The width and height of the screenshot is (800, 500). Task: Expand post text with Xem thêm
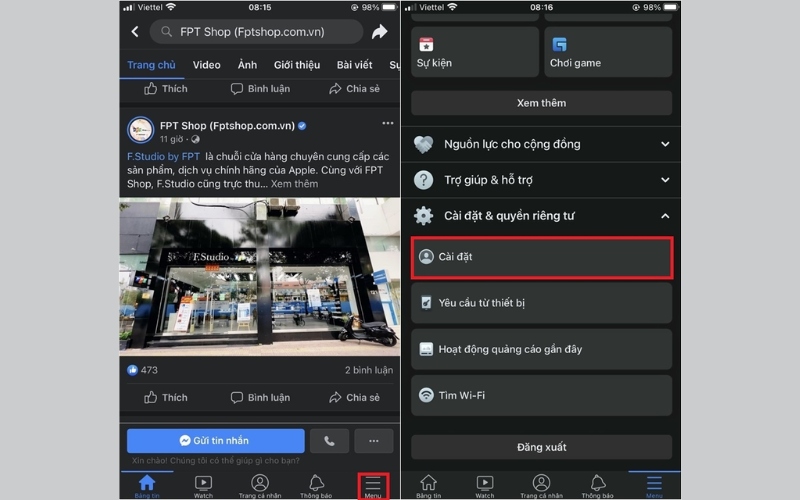click(294, 184)
